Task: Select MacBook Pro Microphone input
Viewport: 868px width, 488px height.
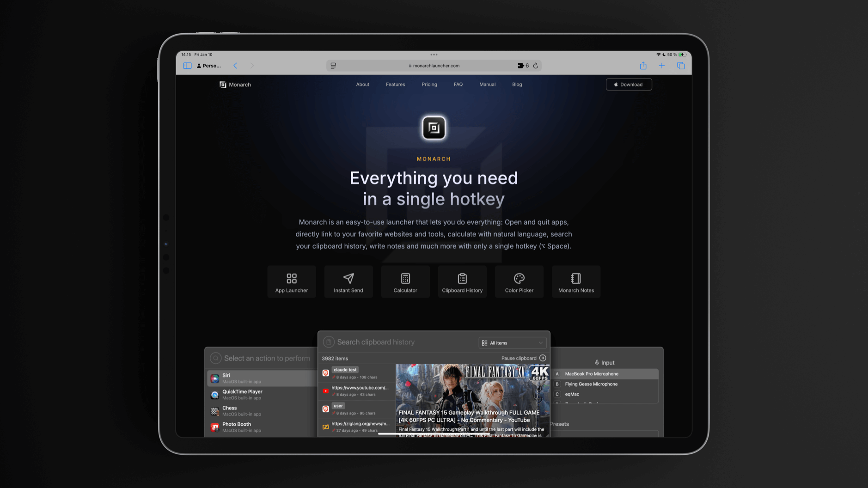Action: coord(605,374)
